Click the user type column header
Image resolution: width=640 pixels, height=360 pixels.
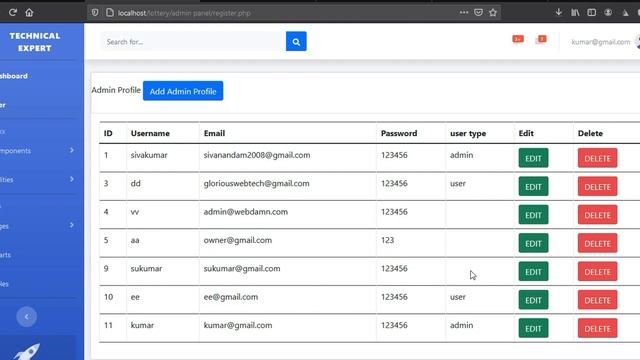[x=468, y=133]
